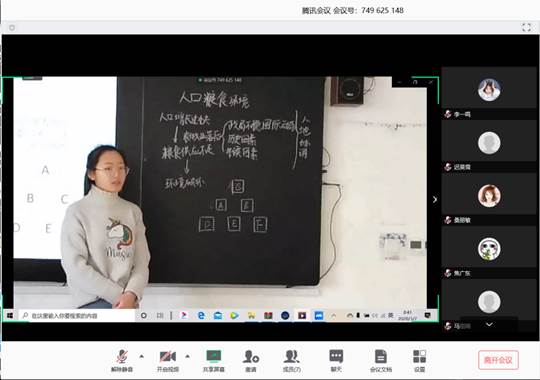Open the Invite (邀请) option
Image resolution: width=540 pixels, height=380 pixels.
coord(251,360)
